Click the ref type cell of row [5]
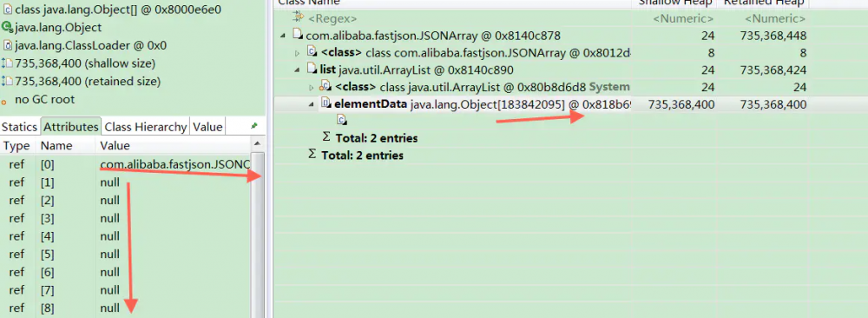 click(16, 255)
